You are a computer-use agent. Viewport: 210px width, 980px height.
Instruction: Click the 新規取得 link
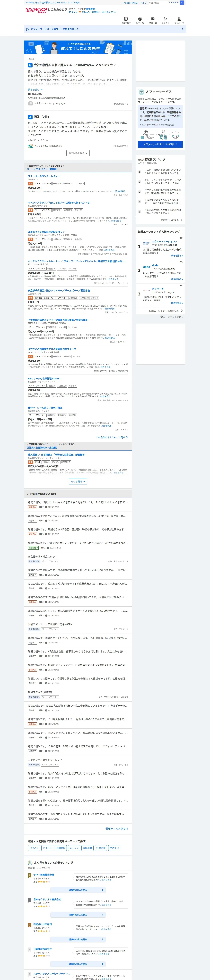[x=90, y=9]
